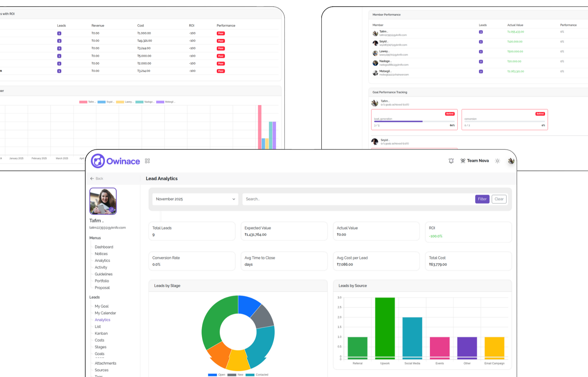The width and height of the screenshot is (588, 377).
Task: Click the Team Nova team icon
Action: click(x=463, y=161)
